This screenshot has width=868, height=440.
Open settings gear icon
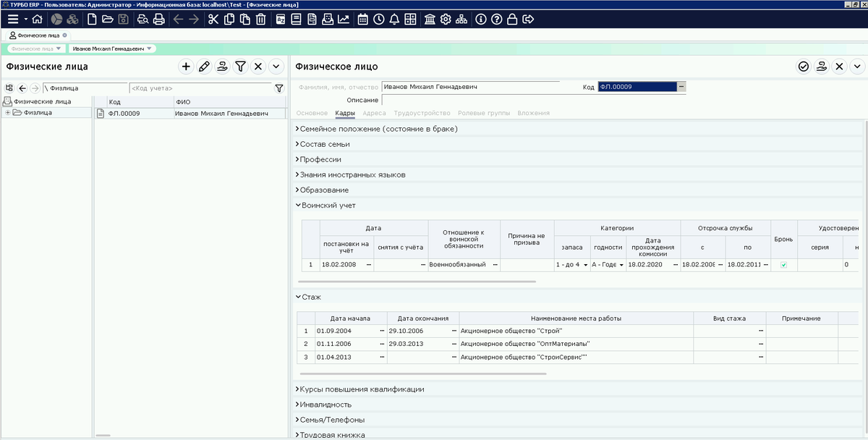pyautogui.click(x=446, y=19)
